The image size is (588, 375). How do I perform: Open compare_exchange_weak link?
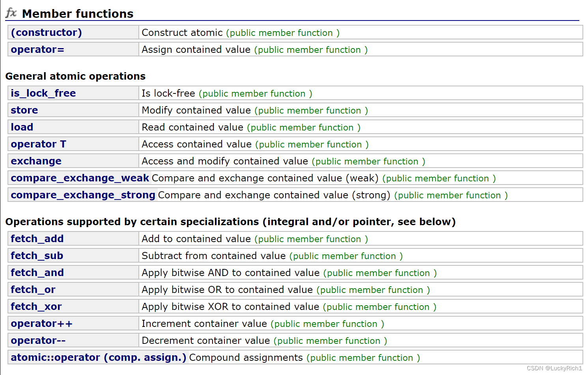point(80,178)
